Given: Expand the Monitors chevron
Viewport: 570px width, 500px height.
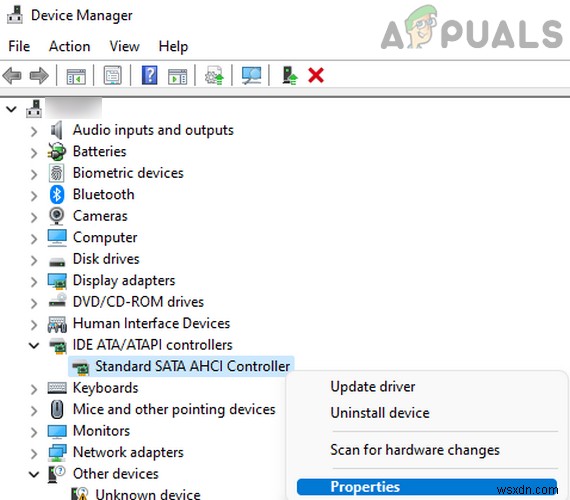Looking at the screenshot, I should click(34, 432).
